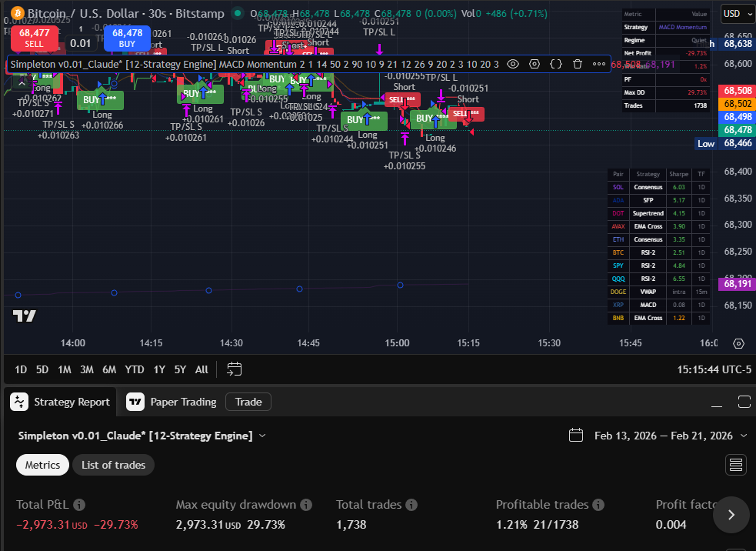The width and height of the screenshot is (756, 551).
Task: Open more options with the three-dots icon
Action: click(x=599, y=64)
